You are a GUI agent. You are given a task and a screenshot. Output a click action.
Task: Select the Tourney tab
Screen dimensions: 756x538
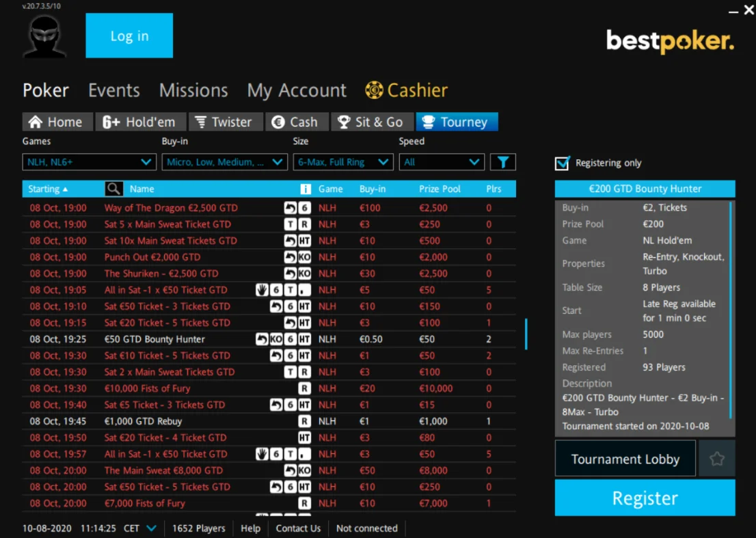tap(457, 122)
